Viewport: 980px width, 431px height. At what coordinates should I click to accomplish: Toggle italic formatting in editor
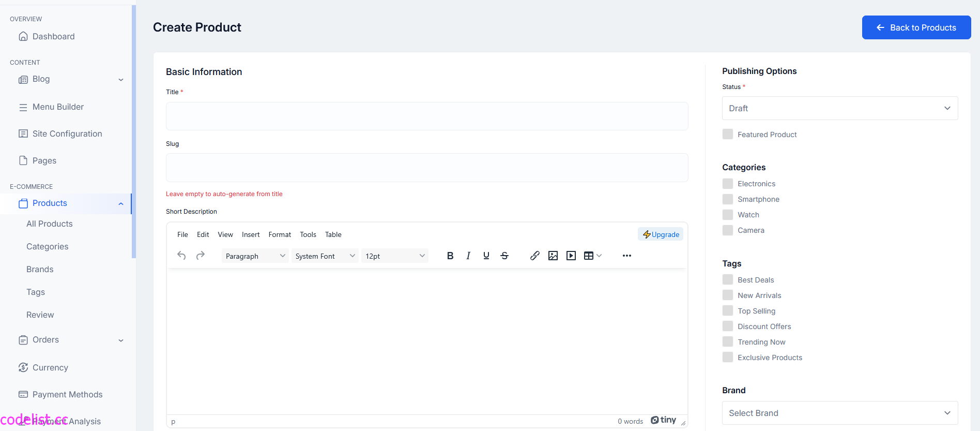468,256
